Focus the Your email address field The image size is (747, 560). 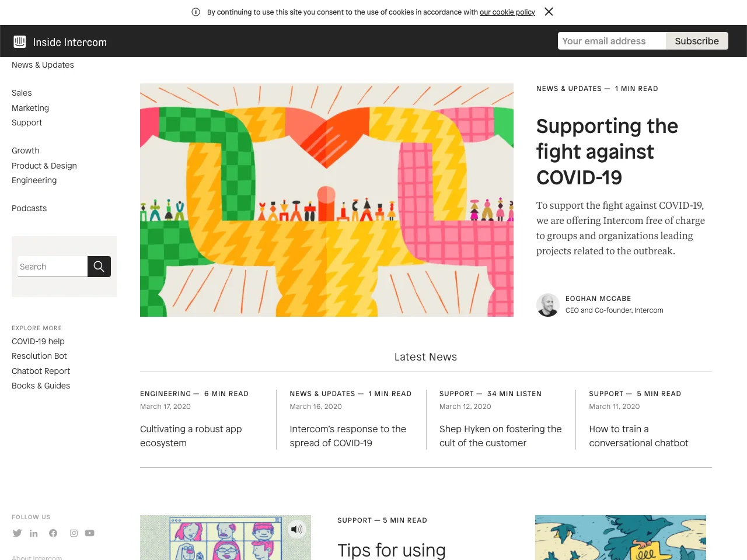612,41
